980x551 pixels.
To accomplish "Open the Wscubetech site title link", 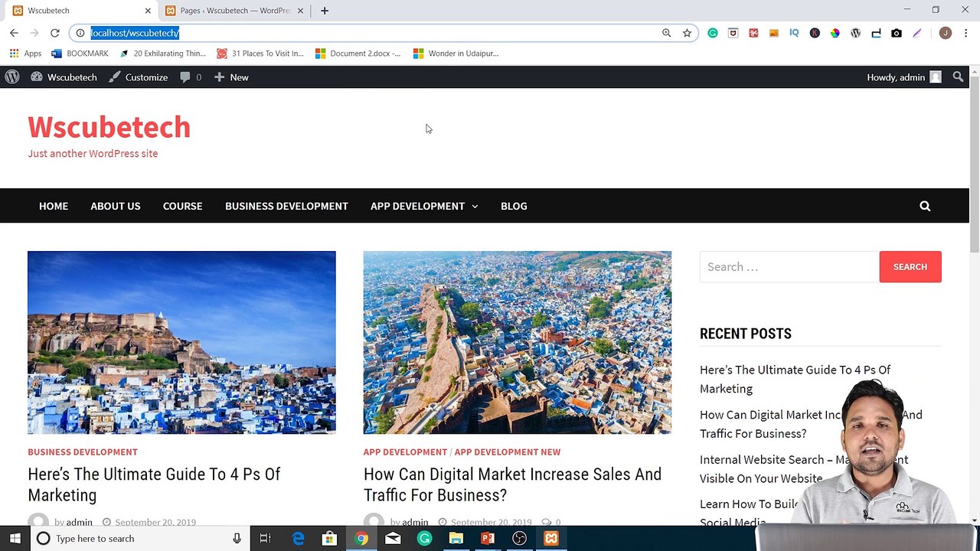I will click(109, 127).
